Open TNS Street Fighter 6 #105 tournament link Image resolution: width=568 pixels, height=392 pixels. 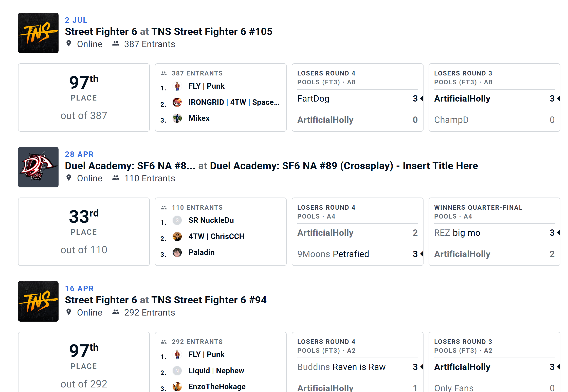(x=212, y=32)
